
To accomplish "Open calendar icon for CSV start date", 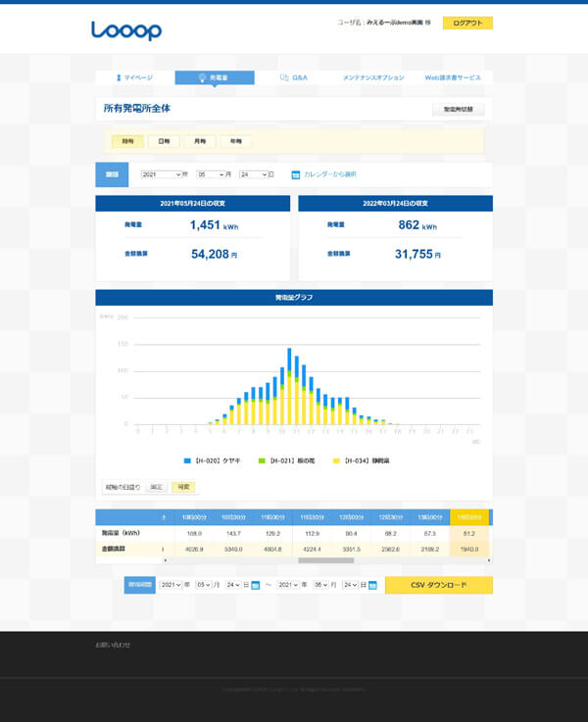I will click(256, 585).
